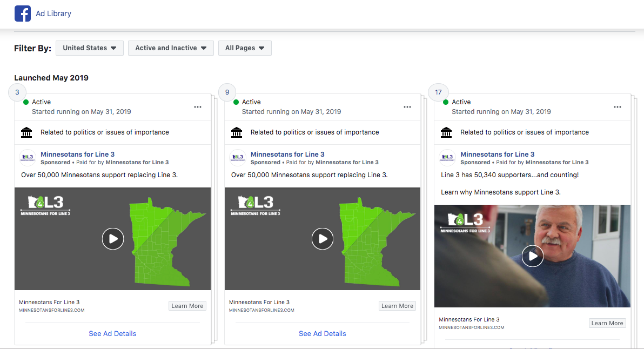Click the page avatar on the 9-versions ad
644x349 pixels.
[237, 158]
